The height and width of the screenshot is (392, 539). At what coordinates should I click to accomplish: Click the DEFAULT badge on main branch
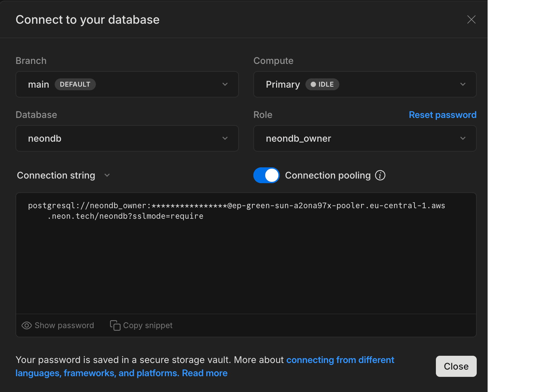pos(75,84)
